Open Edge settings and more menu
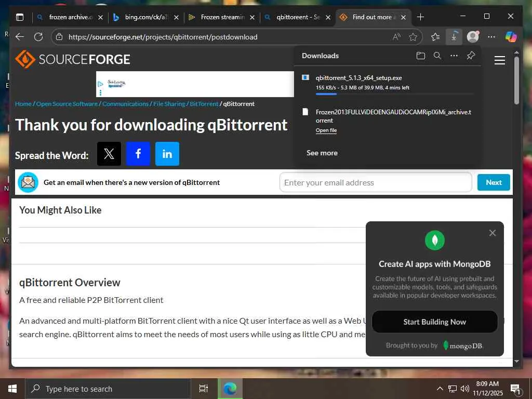The image size is (532, 399). 491,37
